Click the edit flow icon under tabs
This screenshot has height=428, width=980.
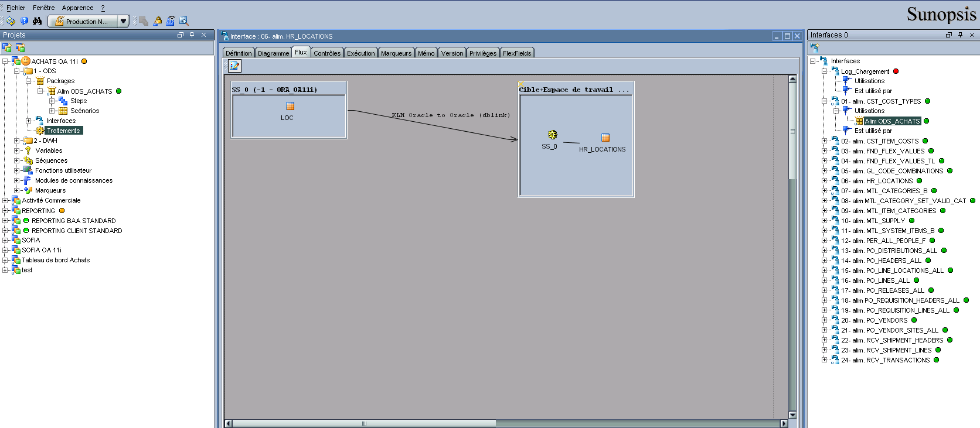(x=234, y=66)
